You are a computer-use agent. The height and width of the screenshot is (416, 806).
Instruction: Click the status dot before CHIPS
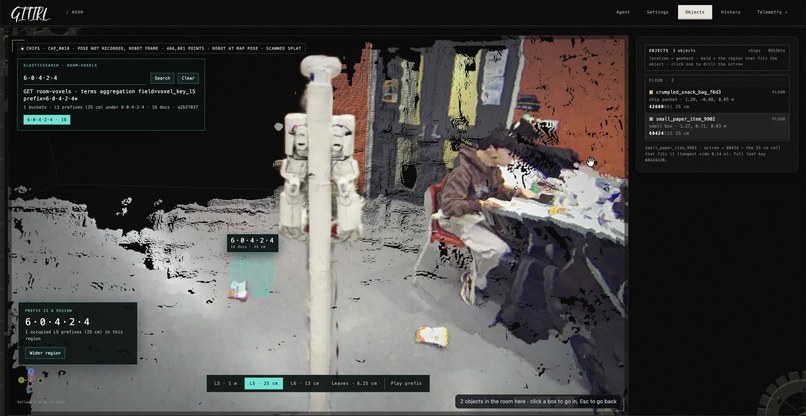click(x=23, y=48)
